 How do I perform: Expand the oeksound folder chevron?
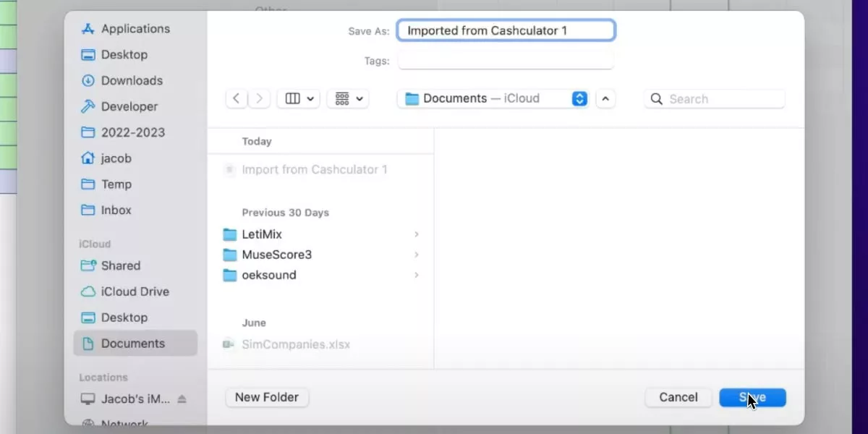(417, 275)
